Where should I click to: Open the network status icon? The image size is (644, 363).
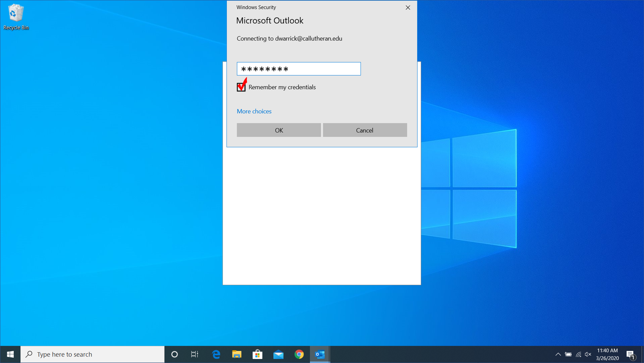click(x=578, y=354)
